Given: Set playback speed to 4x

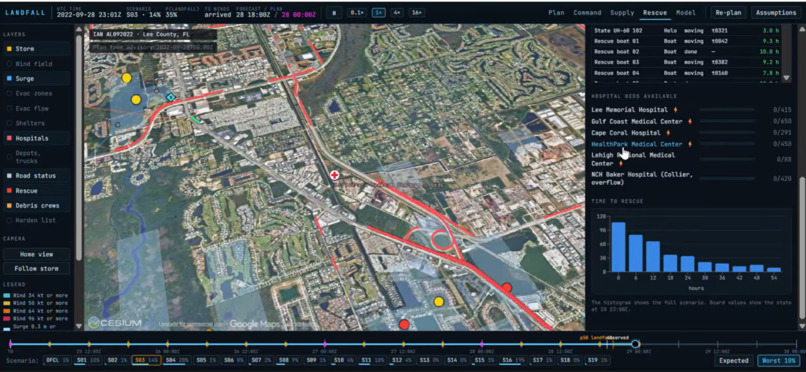Looking at the screenshot, I should (396, 13).
